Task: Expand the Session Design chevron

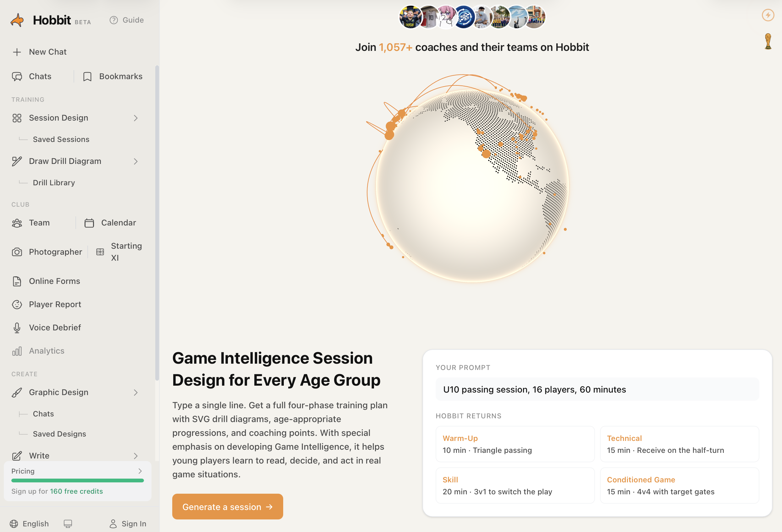Action: point(135,118)
